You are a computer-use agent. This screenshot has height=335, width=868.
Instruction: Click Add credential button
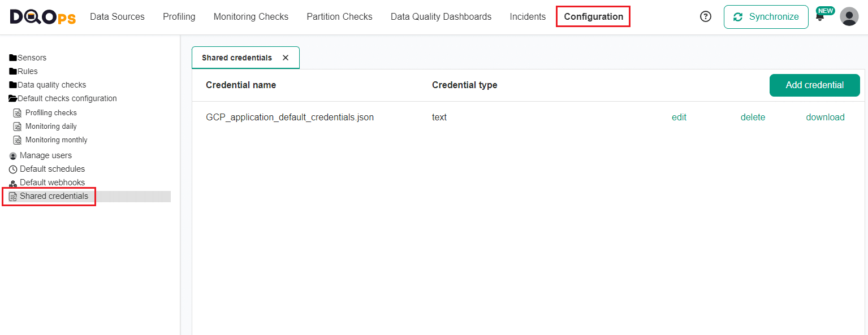815,85
